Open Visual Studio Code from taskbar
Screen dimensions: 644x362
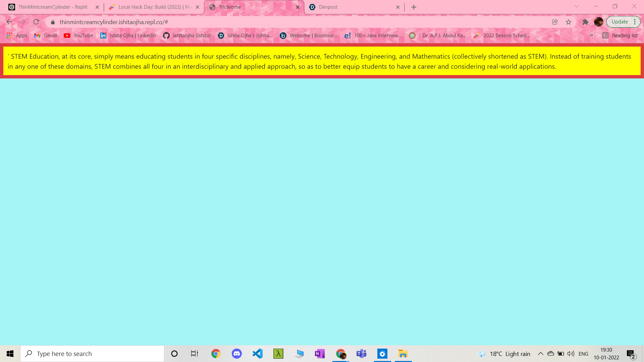(x=258, y=354)
